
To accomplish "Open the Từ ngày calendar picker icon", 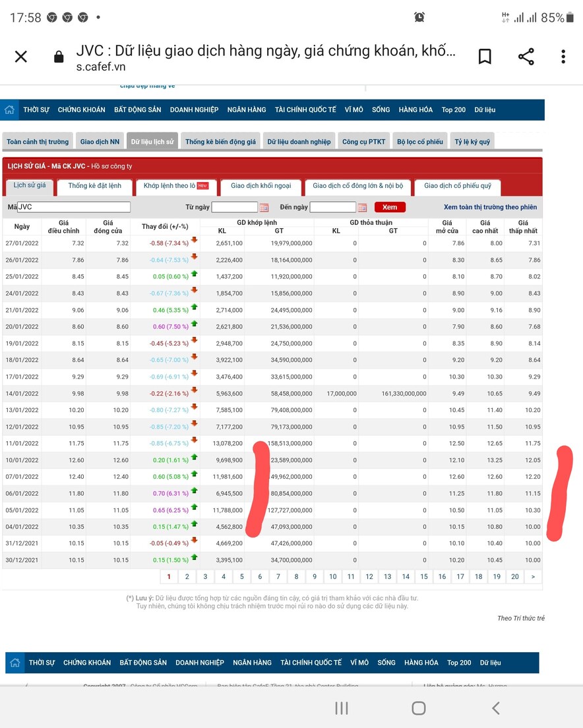I will coord(264,207).
